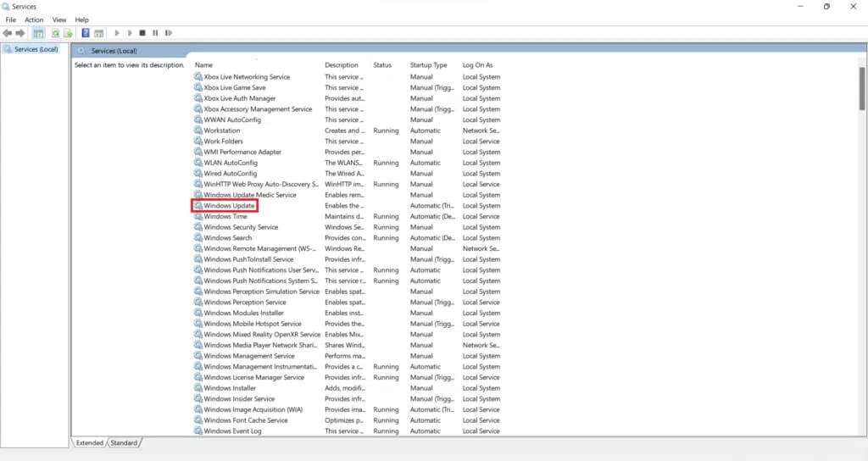The image size is (868, 461).
Task: Select Services (Local) in the console tree
Action: click(x=36, y=49)
